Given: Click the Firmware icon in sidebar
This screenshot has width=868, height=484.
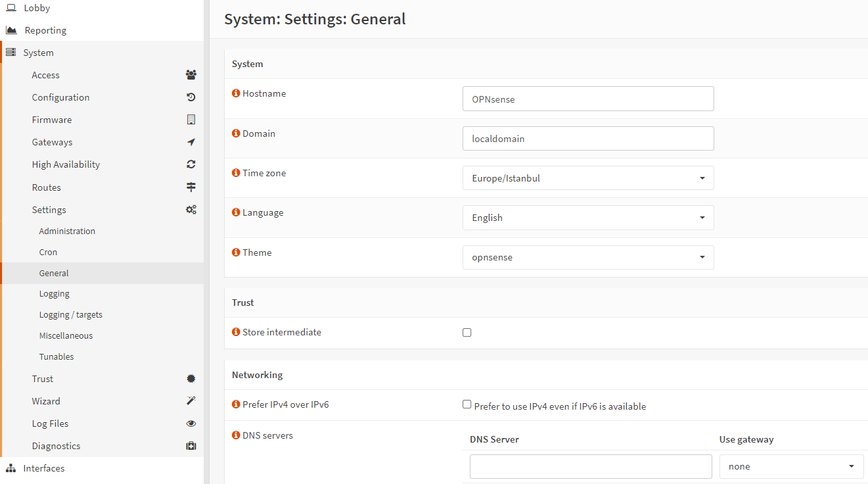Looking at the screenshot, I should point(191,120).
